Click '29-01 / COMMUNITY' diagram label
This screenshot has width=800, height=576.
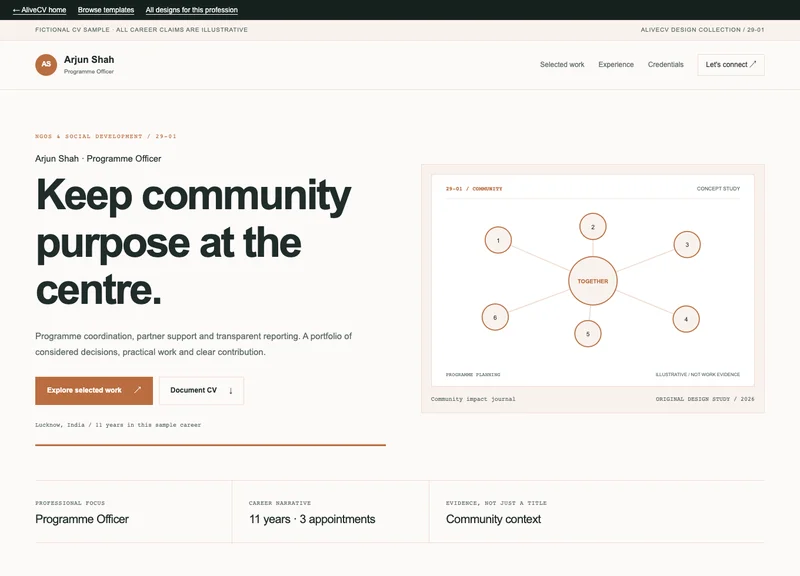coord(473,189)
